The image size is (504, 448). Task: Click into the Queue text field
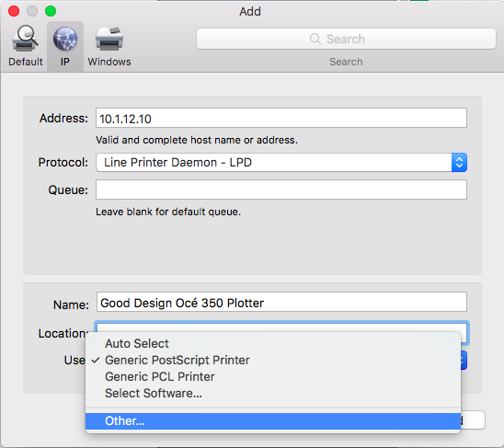281,190
